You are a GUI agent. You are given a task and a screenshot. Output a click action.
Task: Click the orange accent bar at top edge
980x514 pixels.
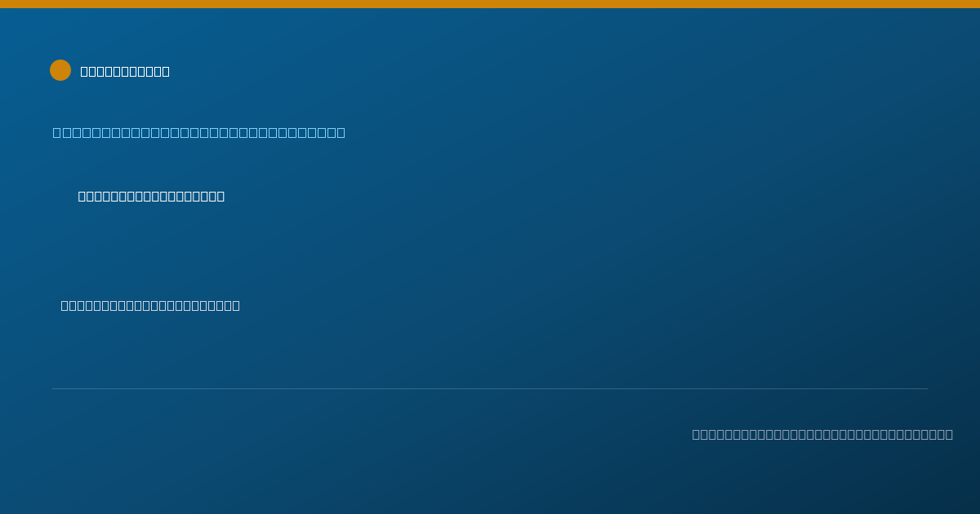point(490,4)
